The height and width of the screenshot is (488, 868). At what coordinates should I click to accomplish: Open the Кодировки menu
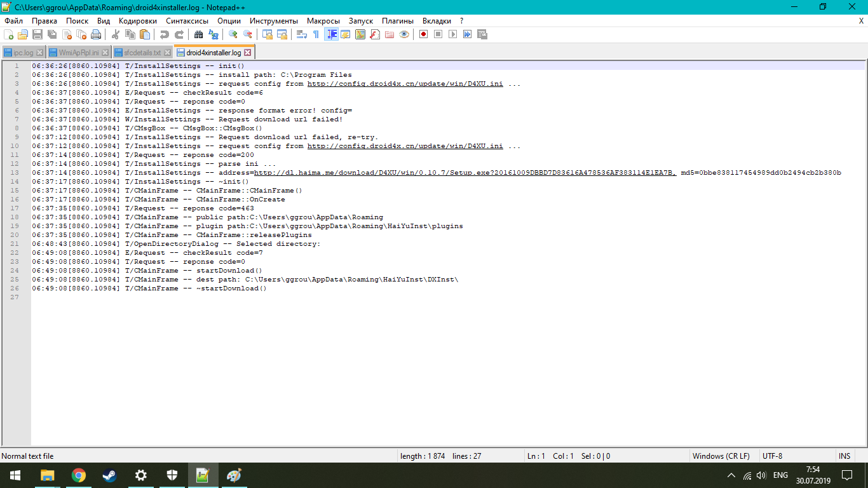tap(138, 21)
